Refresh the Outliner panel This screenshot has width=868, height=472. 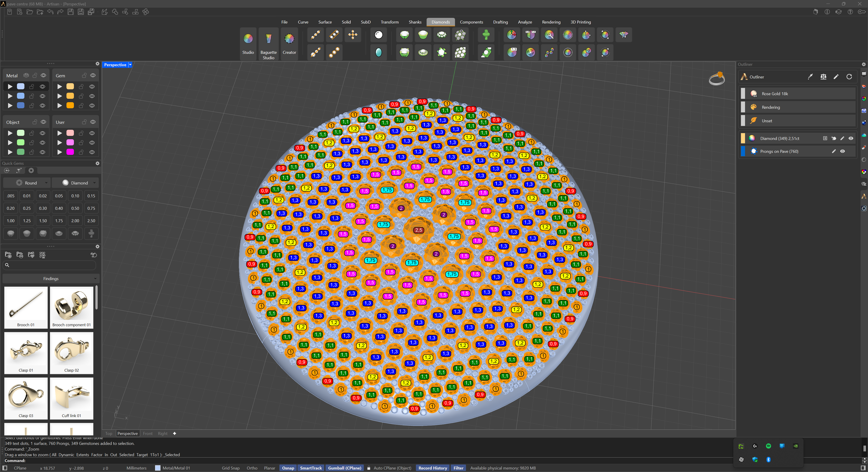pos(849,77)
